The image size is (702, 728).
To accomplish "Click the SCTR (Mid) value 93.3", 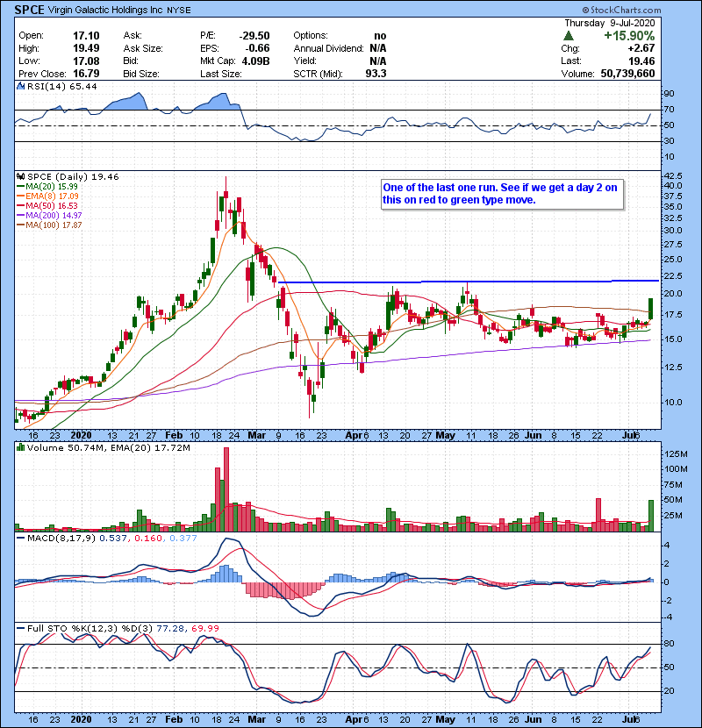I will (x=376, y=74).
